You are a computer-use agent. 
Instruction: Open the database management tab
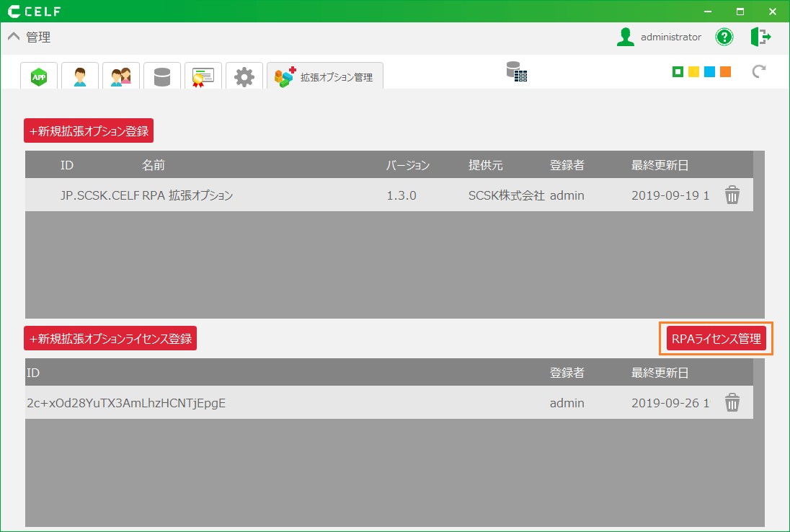(x=162, y=76)
